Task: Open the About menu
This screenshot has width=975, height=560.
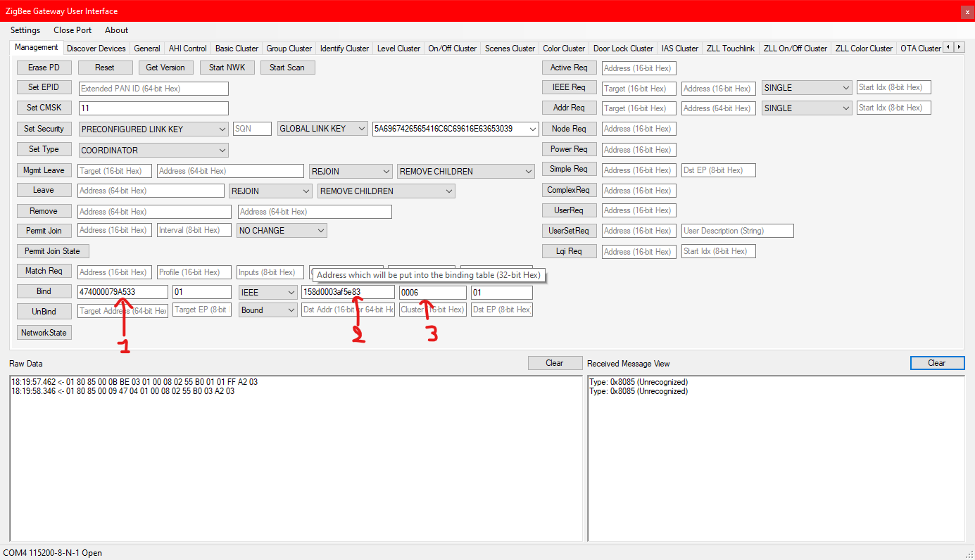Action: click(x=116, y=30)
